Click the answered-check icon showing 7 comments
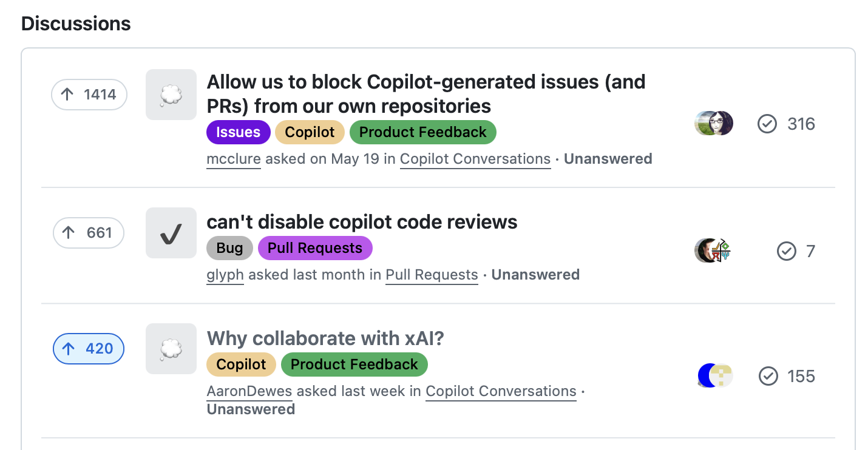Screen dimensions: 868x450 coord(787,250)
